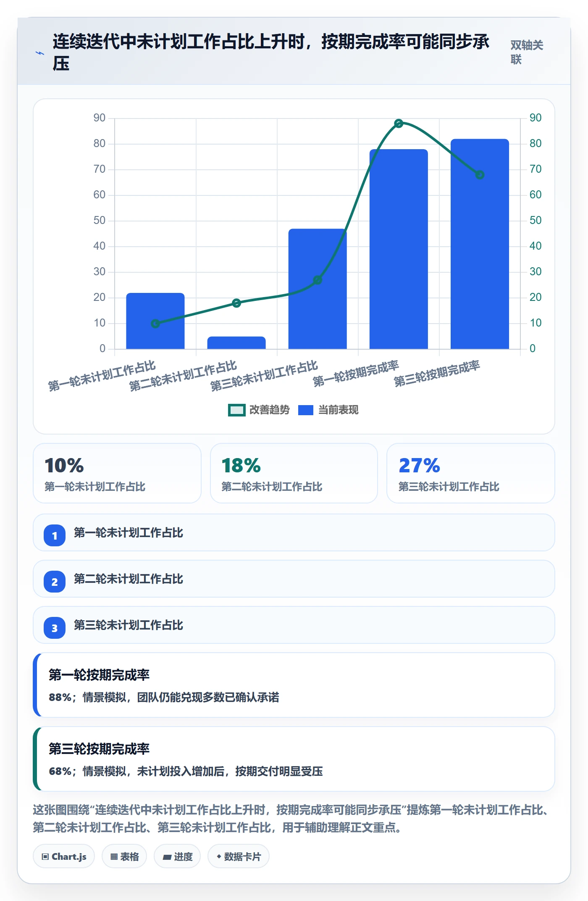Viewport: 588px width, 901px height.
Task: Click the number 2 badge icon
Action: [55, 582]
